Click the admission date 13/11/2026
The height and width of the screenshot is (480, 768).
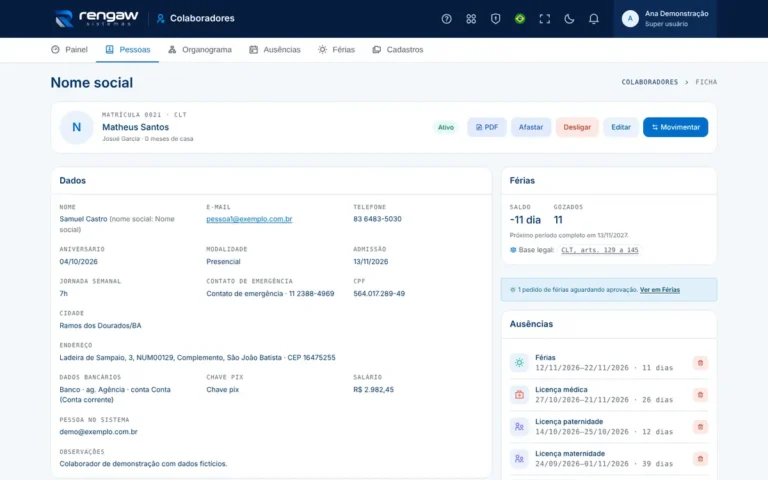[x=371, y=262]
